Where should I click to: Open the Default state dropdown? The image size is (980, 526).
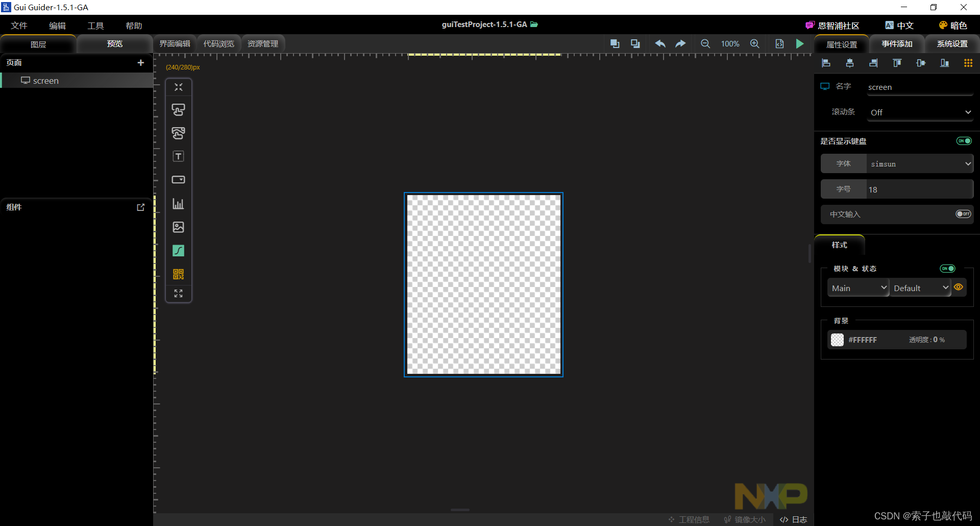pyautogui.click(x=920, y=288)
